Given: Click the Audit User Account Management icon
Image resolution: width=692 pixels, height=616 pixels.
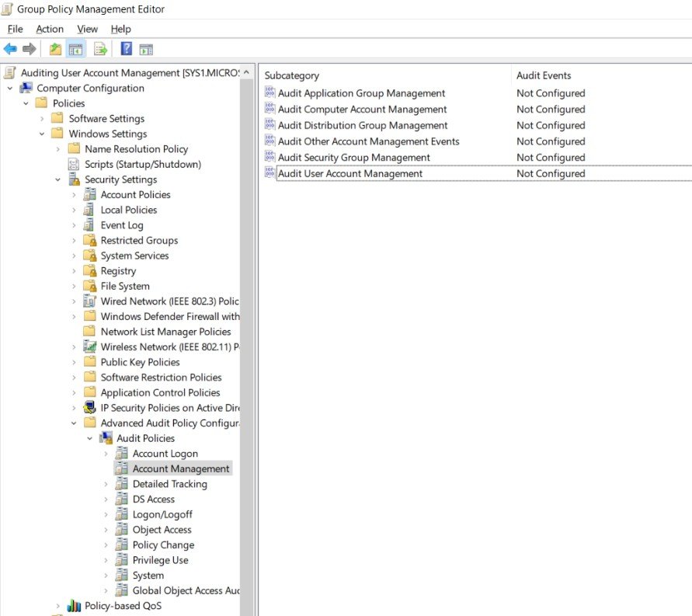Looking at the screenshot, I should pyautogui.click(x=269, y=172).
